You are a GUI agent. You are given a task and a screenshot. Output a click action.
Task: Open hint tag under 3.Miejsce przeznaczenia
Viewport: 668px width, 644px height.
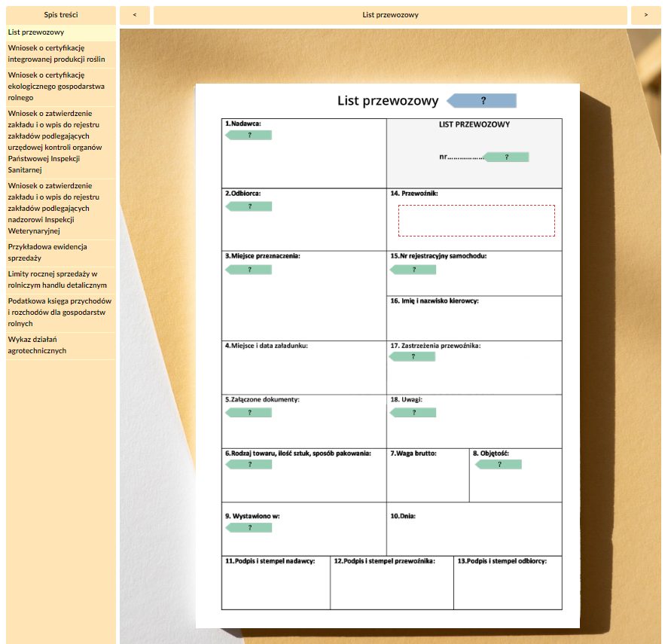(x=249, y=270)
